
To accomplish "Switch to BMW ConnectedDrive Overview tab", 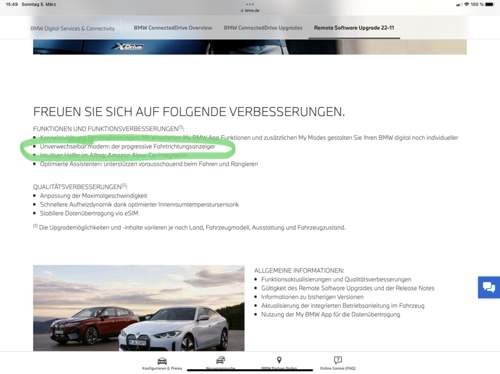I will pos(173,28).
